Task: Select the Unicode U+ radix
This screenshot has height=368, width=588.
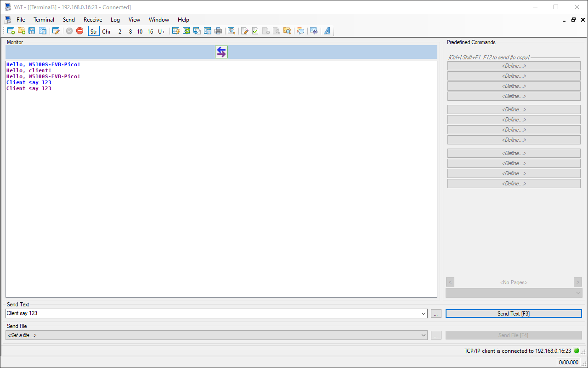Action: tap(162, 31)
